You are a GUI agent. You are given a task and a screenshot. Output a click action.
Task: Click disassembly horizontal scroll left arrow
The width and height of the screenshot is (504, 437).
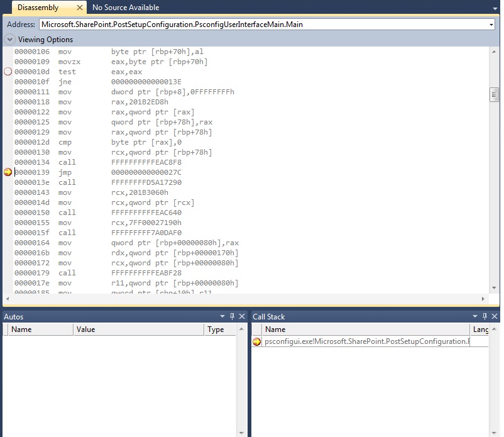[x=8, y=299]
